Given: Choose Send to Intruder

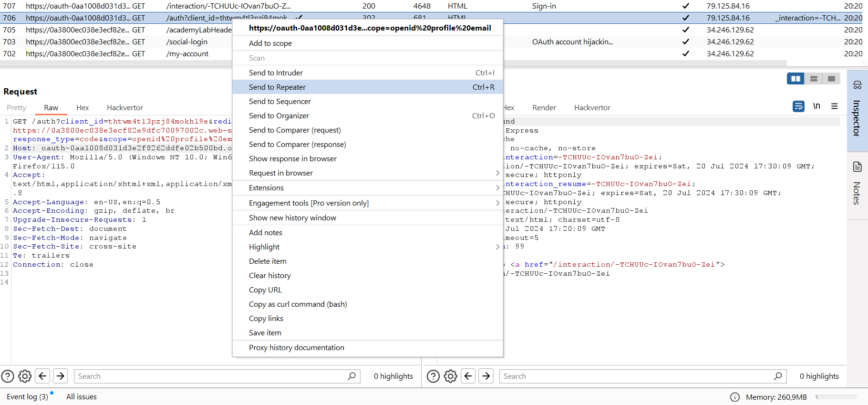Looking at the screenshot, I should (367, 73).
